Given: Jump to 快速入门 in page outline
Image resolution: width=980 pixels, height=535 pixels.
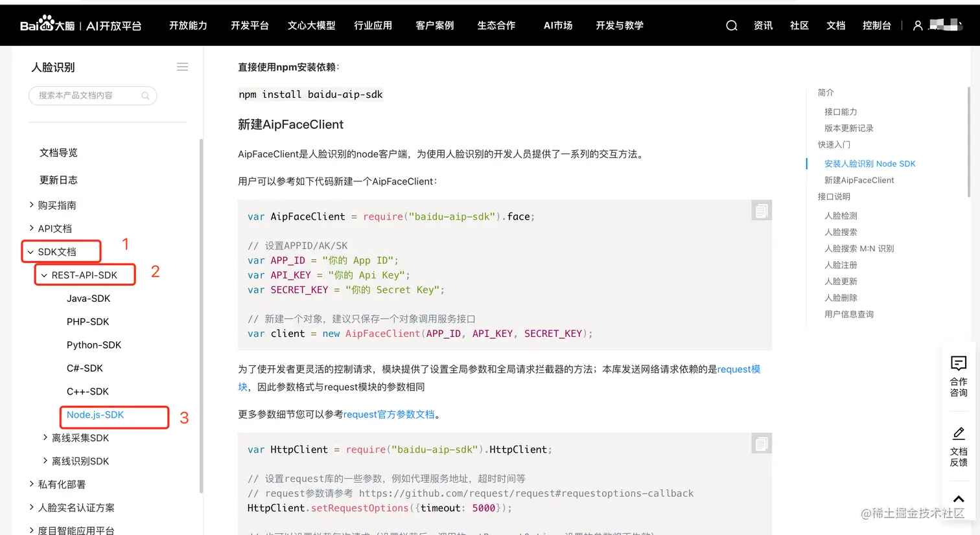Looking at the screenshot, I should click(834, 144).
